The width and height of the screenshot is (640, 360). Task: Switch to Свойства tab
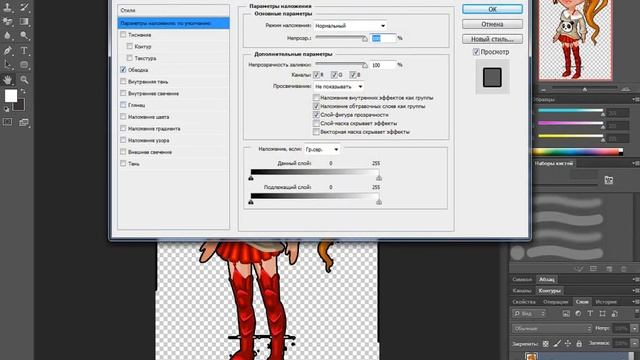(524, 302)
